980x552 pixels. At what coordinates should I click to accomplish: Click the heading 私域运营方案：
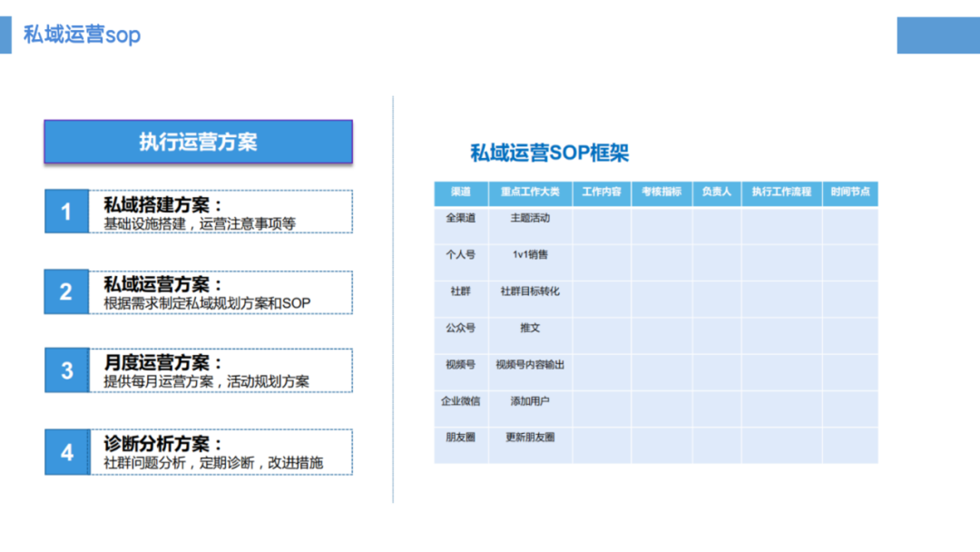coord(163,284)
